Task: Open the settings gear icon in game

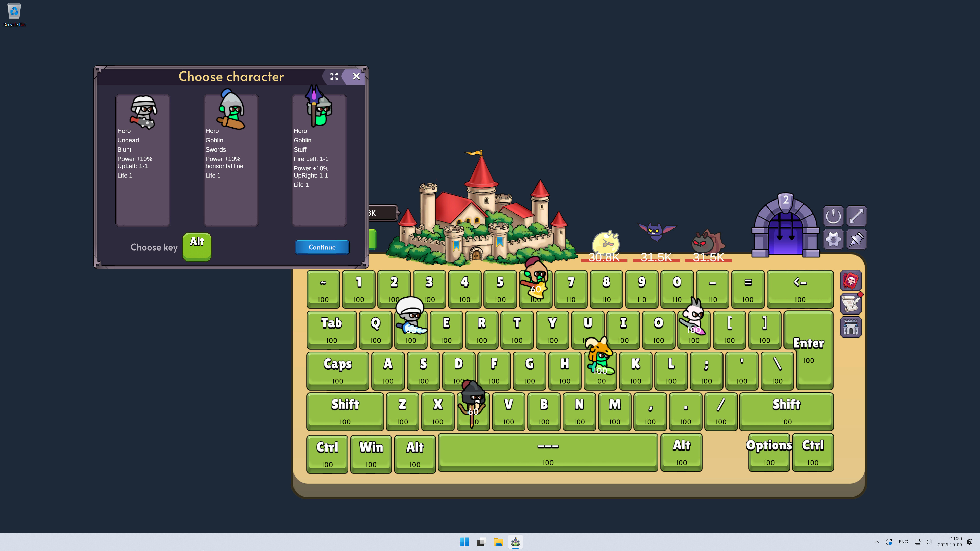Action: coord(833,240)
